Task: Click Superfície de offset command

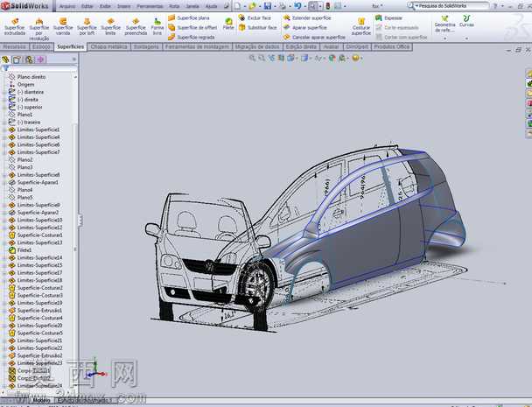Action: (x=192, y=27)
